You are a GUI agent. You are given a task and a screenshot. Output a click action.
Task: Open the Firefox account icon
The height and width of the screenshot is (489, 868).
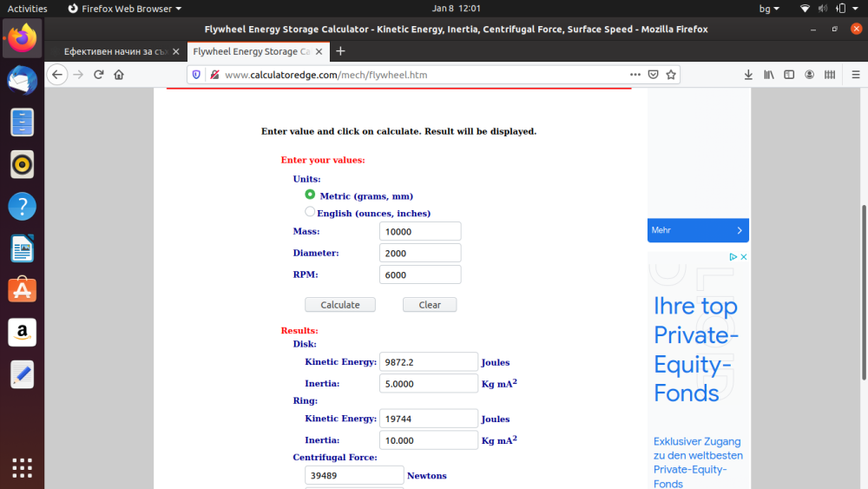coord(810,75)
